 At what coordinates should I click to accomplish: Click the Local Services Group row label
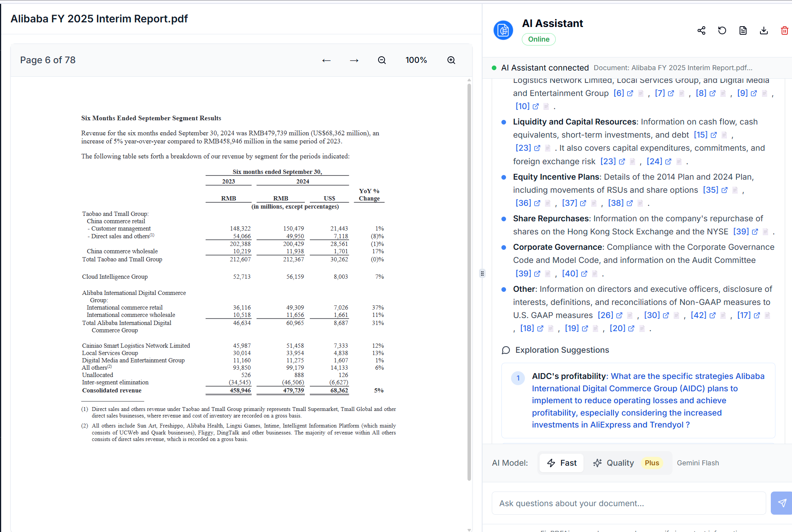tap(110, 353)
